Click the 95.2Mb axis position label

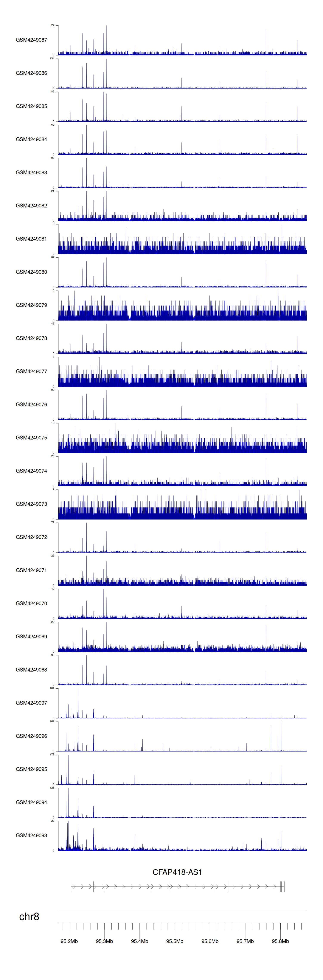point(69,941)
